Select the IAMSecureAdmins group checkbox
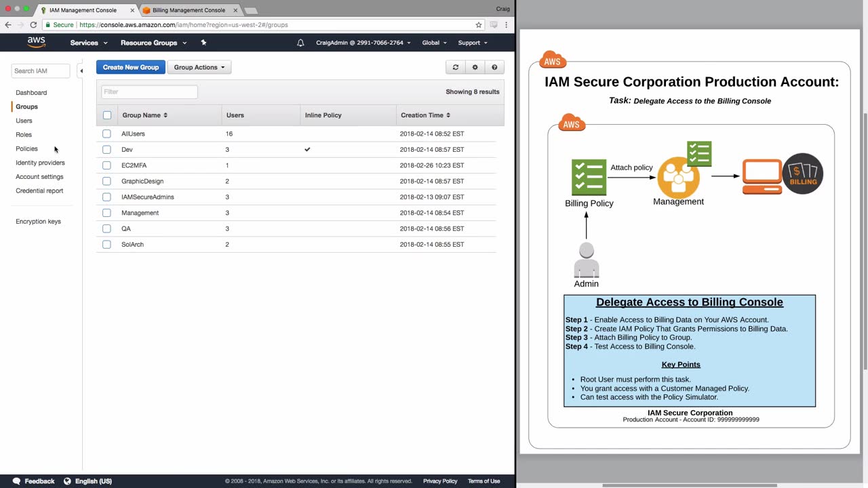Image resolution: width=868 pixels, height=488 pixels. (x=106, y=197)
